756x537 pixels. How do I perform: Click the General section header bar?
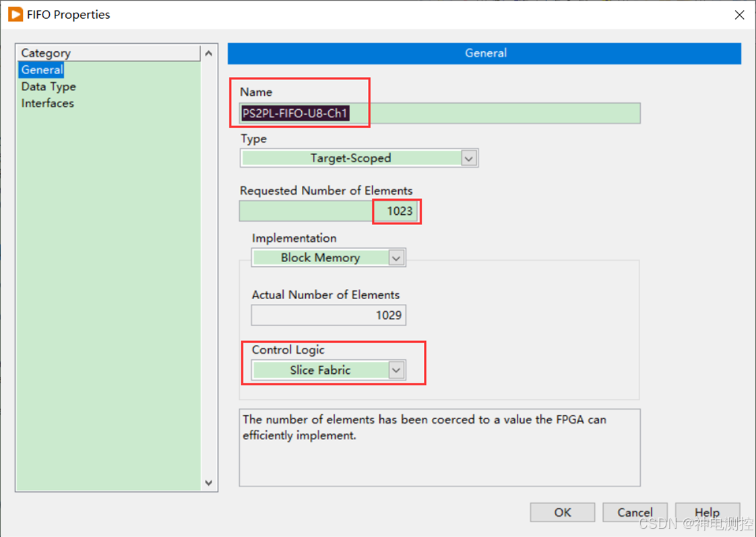click(484, 53)
